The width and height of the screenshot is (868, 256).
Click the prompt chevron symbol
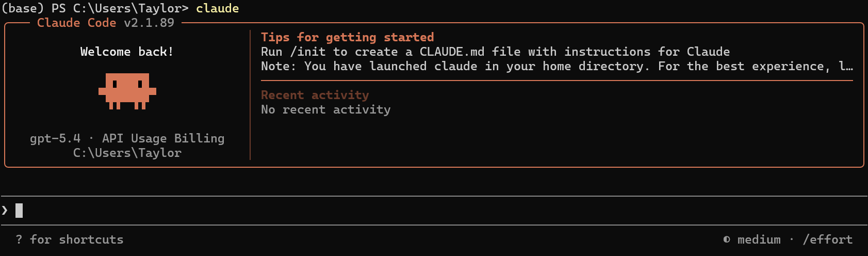5,210
